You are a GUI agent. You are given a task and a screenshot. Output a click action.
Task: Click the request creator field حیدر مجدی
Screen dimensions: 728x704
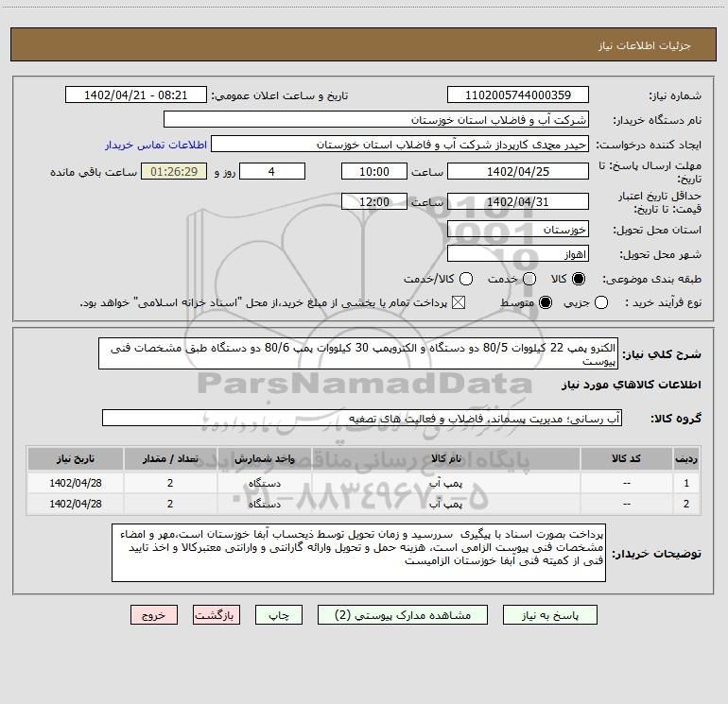click(x=400, y=144)
